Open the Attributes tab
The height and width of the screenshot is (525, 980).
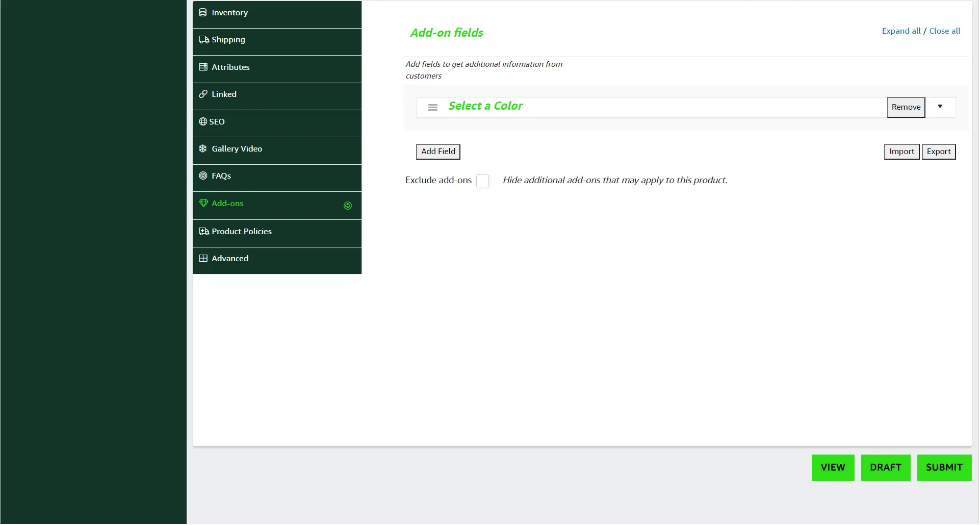click(x=277, y=69)
